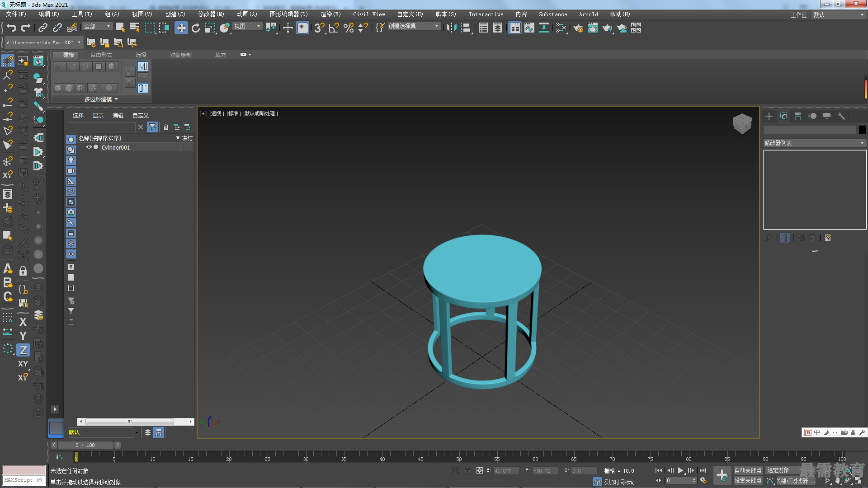Toggle the Angle Snap icon

[x=334, y=28]
